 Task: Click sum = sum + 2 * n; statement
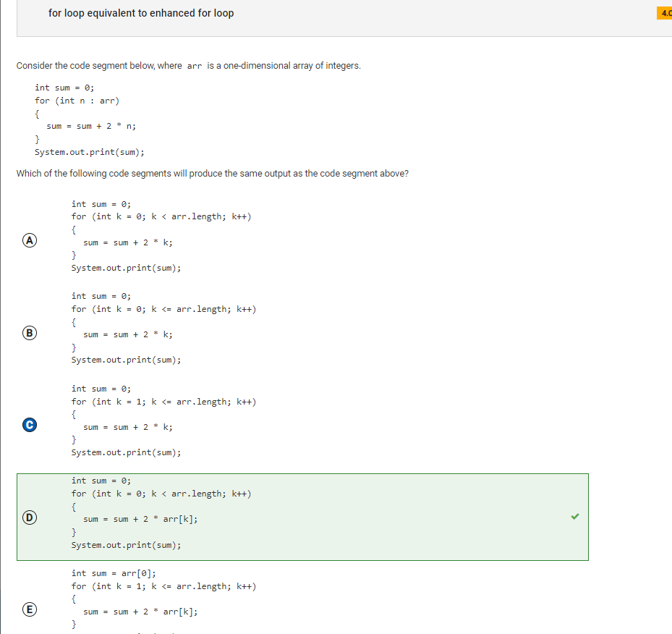click(91, 126)
